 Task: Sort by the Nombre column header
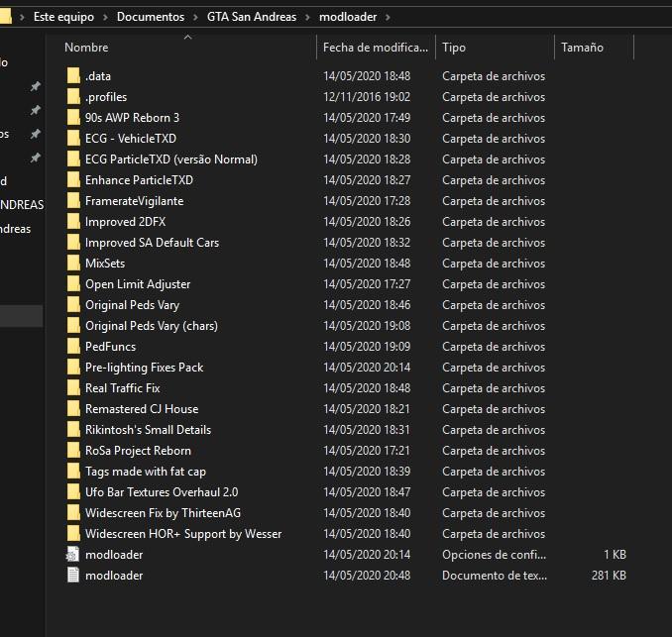pos(187,48)
